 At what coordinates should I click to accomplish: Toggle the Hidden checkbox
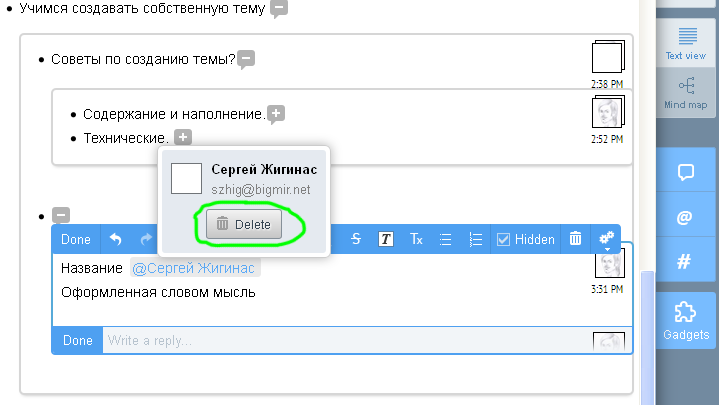click(x=504, y=240)
